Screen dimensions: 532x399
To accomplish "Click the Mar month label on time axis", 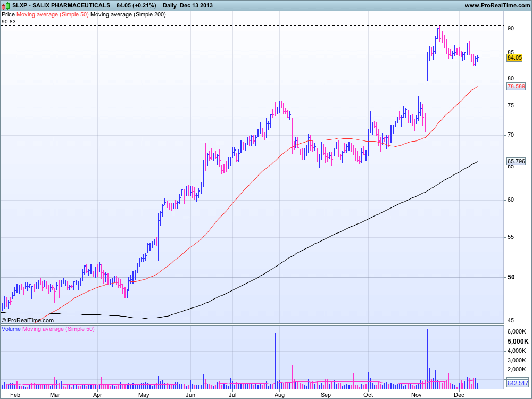I will pyautogui.click(x=55, y=395).
